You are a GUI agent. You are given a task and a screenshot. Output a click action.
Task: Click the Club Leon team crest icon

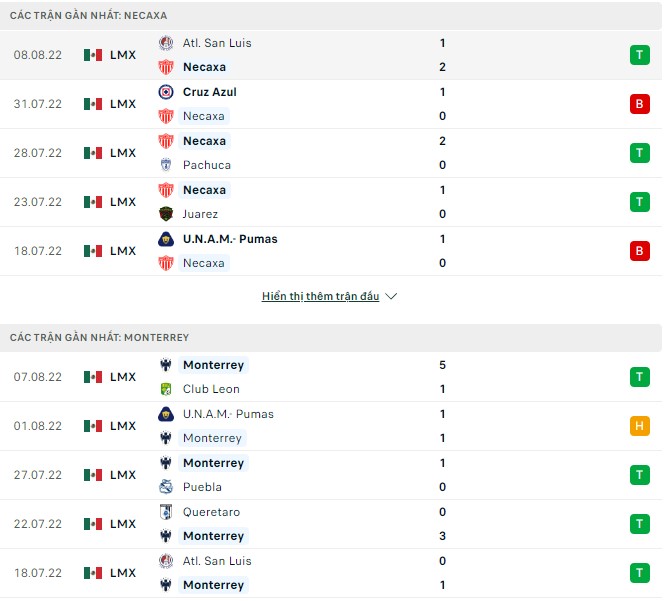click(166, 389)
